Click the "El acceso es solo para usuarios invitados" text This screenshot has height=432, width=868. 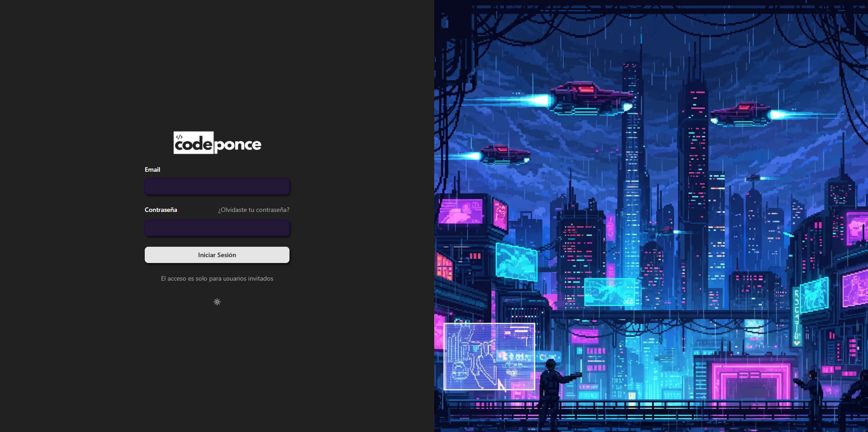click(x=217, y=278)
